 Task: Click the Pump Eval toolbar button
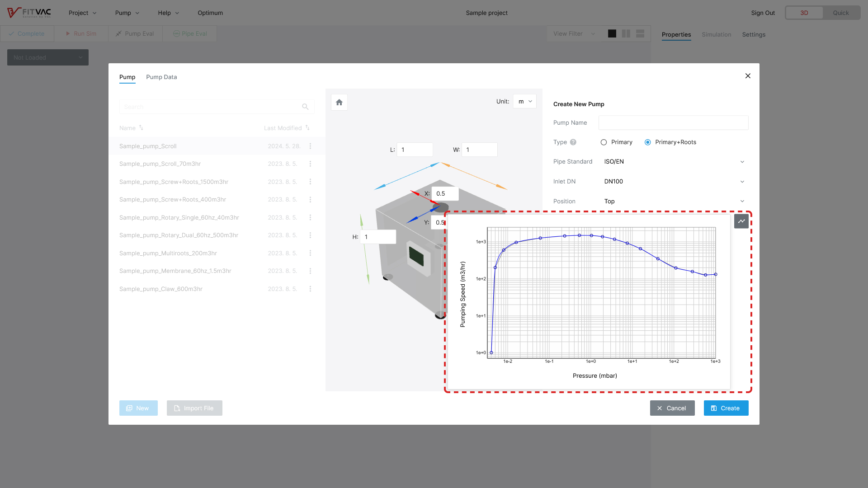(x=135, y=33)
